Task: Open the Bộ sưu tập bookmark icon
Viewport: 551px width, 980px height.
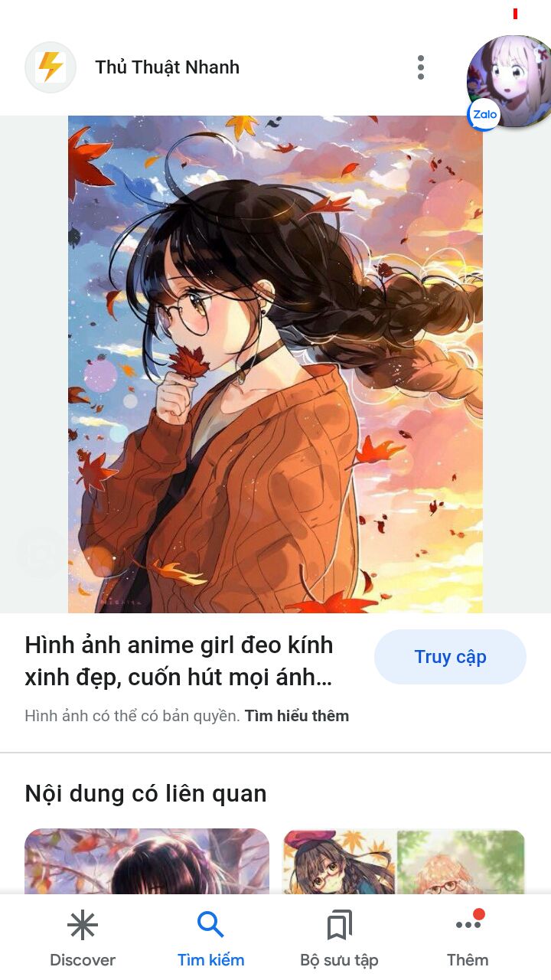Action: (x=339, y=926)
